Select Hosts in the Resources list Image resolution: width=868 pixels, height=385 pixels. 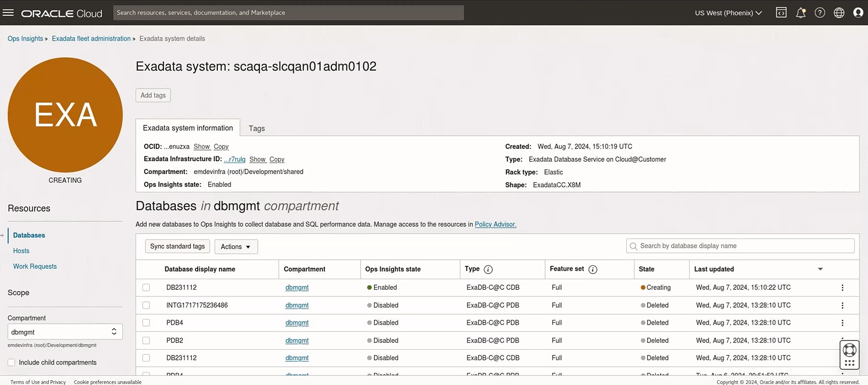[21, 251]
